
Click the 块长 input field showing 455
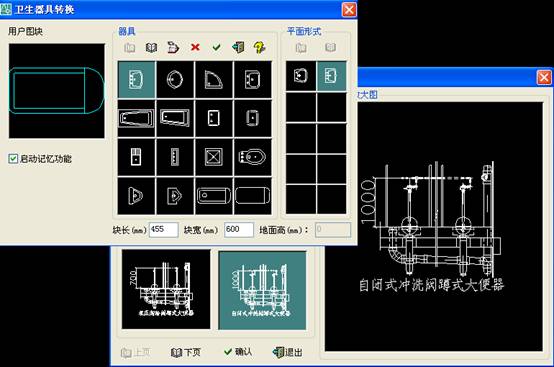[x=164, y=230]
